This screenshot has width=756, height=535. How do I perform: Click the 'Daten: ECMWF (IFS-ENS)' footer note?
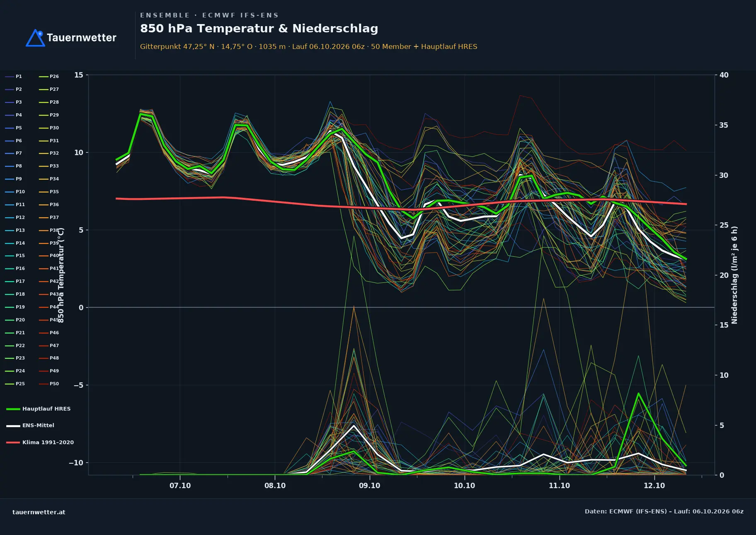click(x=664, y=512)
